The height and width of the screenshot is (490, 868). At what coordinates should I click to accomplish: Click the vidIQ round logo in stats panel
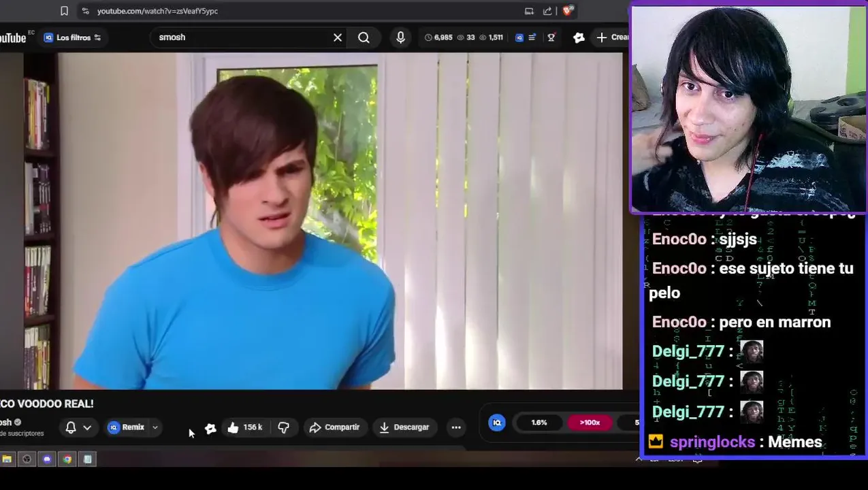497,423
